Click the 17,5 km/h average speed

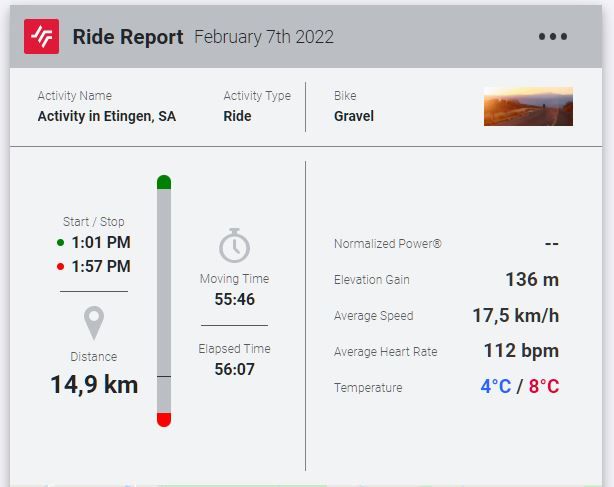(515, 316)
